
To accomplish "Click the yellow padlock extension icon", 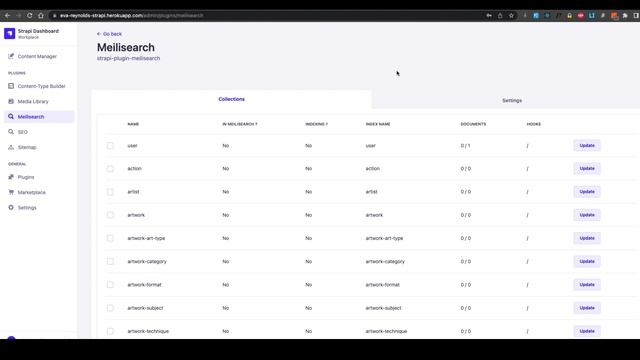I will (569, 16).
